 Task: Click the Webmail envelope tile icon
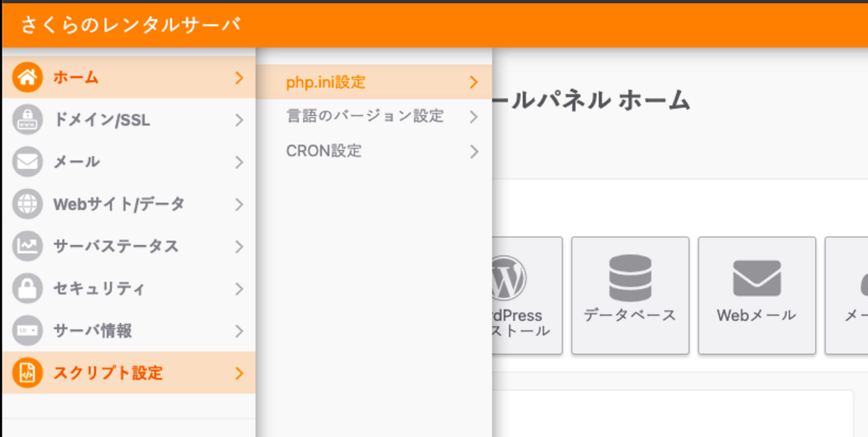[x=756, y=278]
